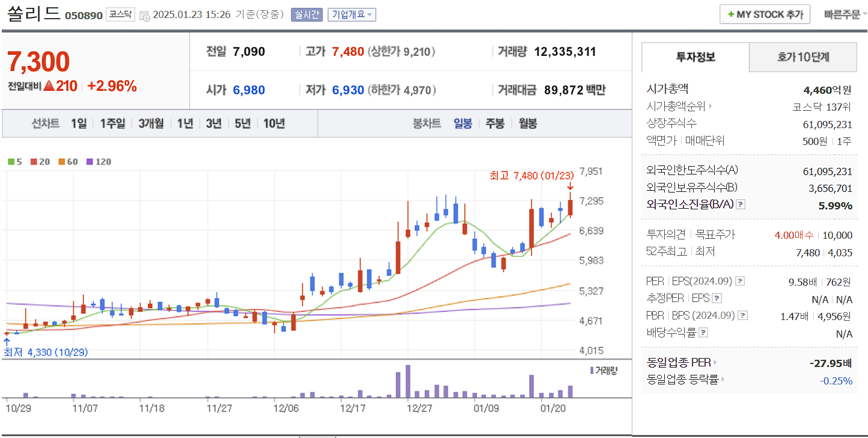This screenshot has height=438, width=868.
Task: Open the 기업개요 dropdown
Action: click(x=352, y=14)
